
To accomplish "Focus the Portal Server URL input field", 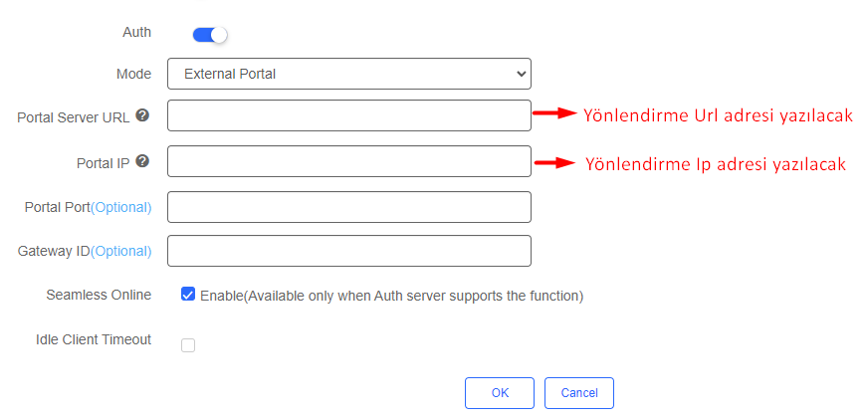I will click(x=348, y=115).
